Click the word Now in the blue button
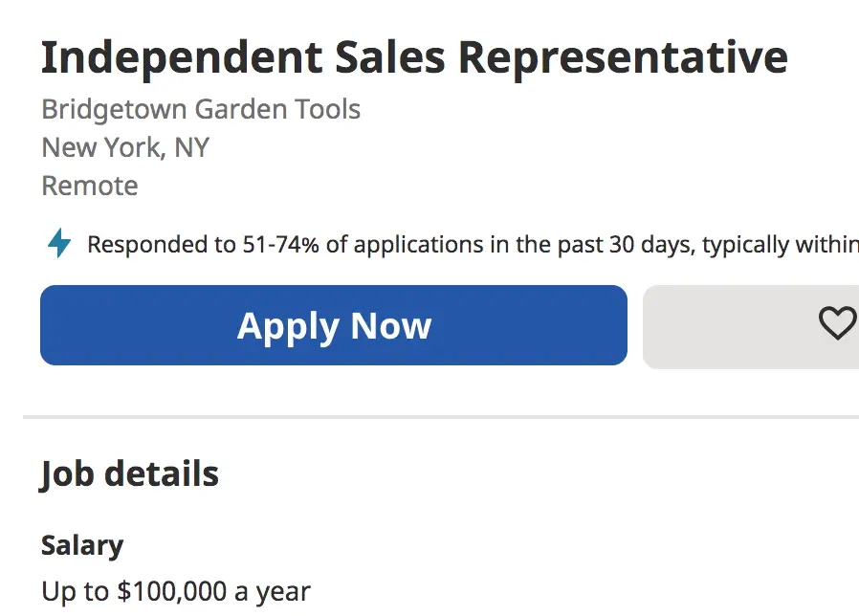The width and height of the screenshot is (859, 616). coord(391,325)
